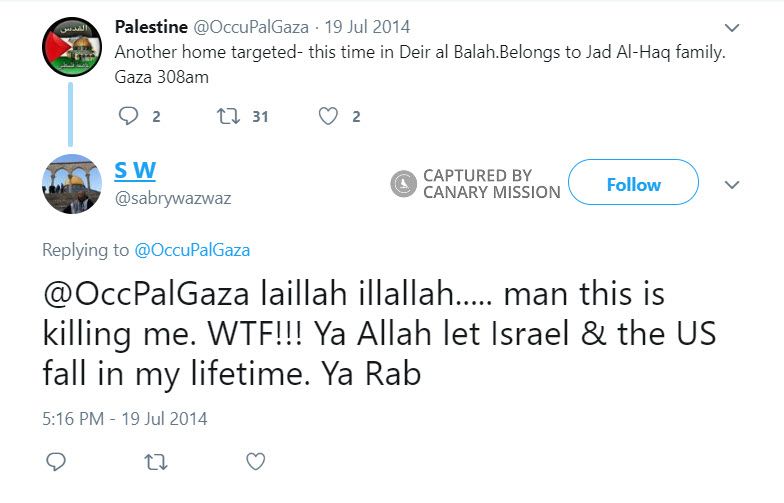Follow the S W account
The width and height of the screenshot is (784, 503).
pyautogui.click(x=633, y=184)
